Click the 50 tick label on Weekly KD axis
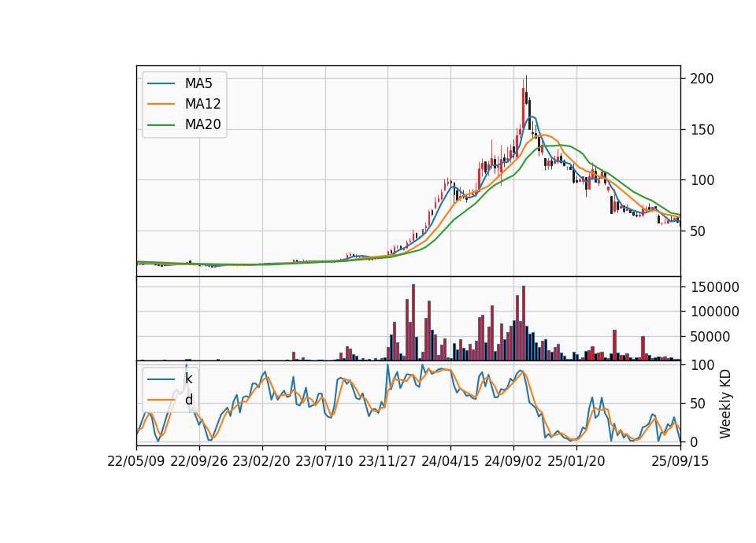This screenshot has width=756, height=543. 698,403
